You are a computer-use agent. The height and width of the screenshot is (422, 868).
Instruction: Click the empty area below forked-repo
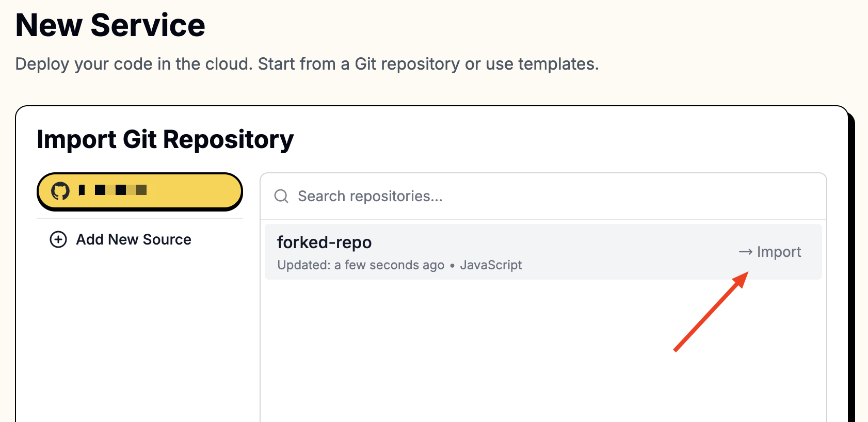(543, 351)
